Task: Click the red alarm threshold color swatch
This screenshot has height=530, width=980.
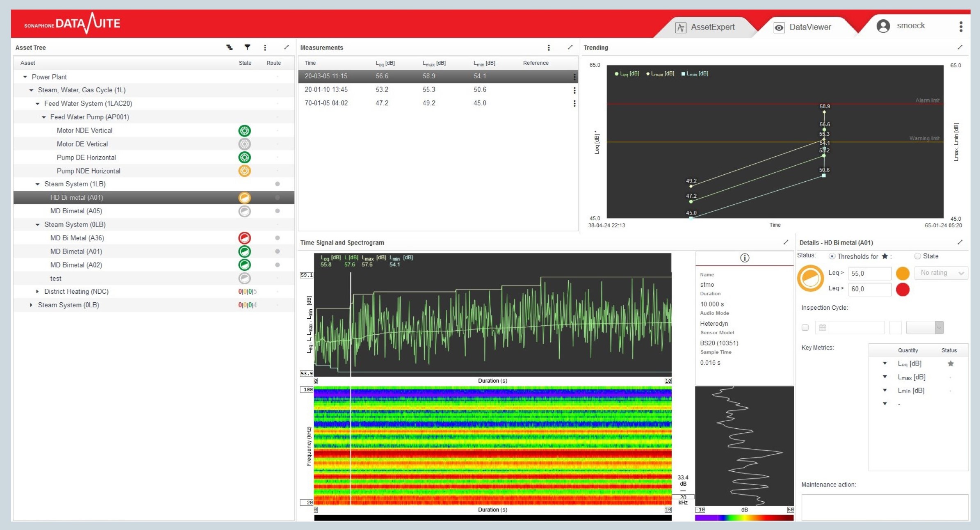Action: tap(903, 289)
